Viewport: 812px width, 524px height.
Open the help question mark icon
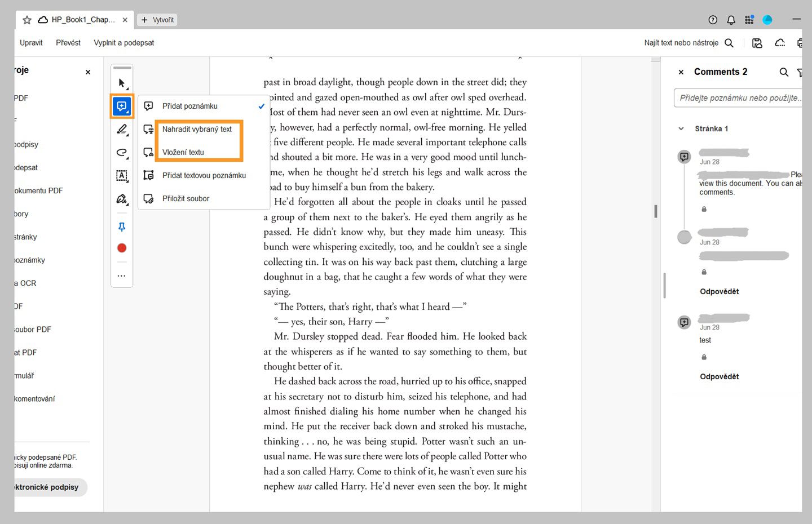(713, 20)
